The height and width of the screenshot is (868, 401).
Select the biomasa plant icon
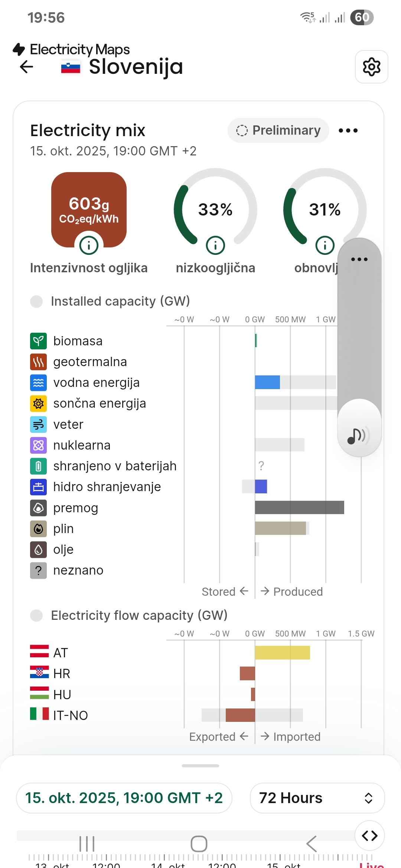pyautogui.click(x=38, y=341)
